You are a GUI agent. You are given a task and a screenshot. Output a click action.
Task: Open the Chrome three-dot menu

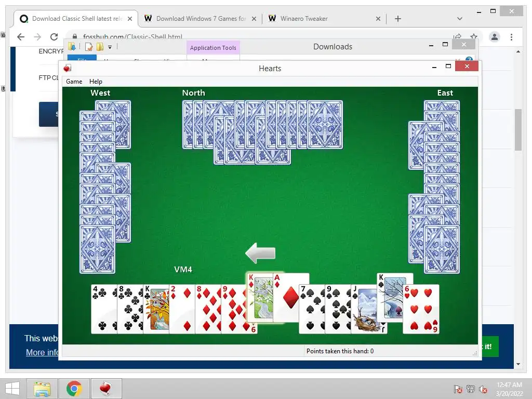[511, 37]
